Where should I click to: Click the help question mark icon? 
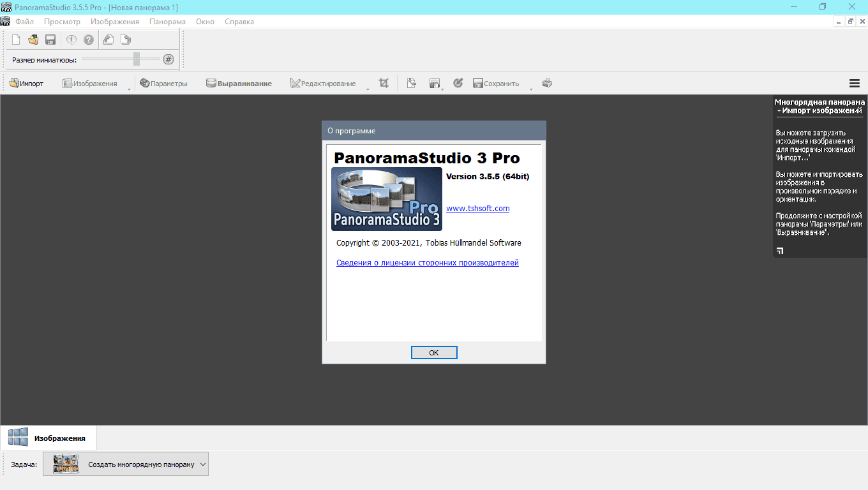point(89,40)
